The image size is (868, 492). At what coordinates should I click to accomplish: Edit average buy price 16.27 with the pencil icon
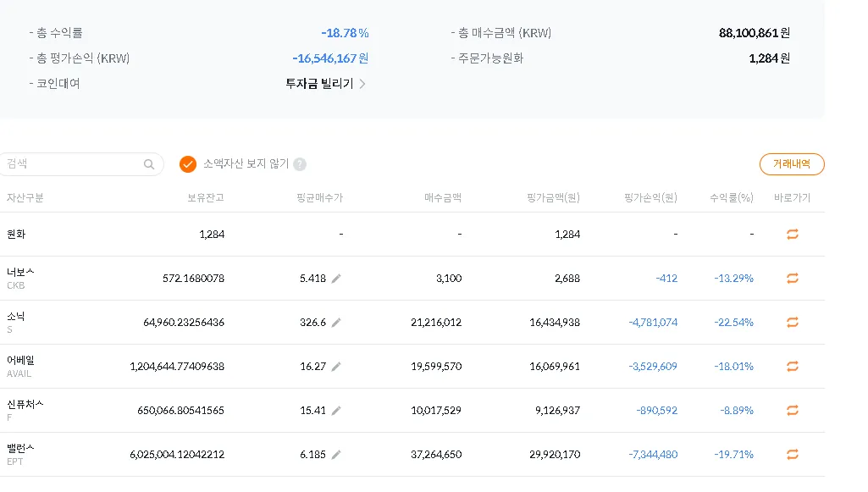[x=336, y=367]
